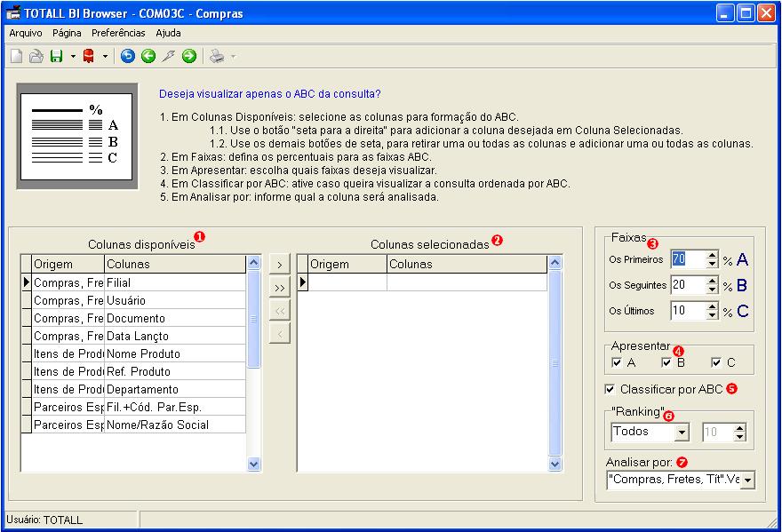
Task: Click the open folder toolbar icon
Action: point(36,56)
